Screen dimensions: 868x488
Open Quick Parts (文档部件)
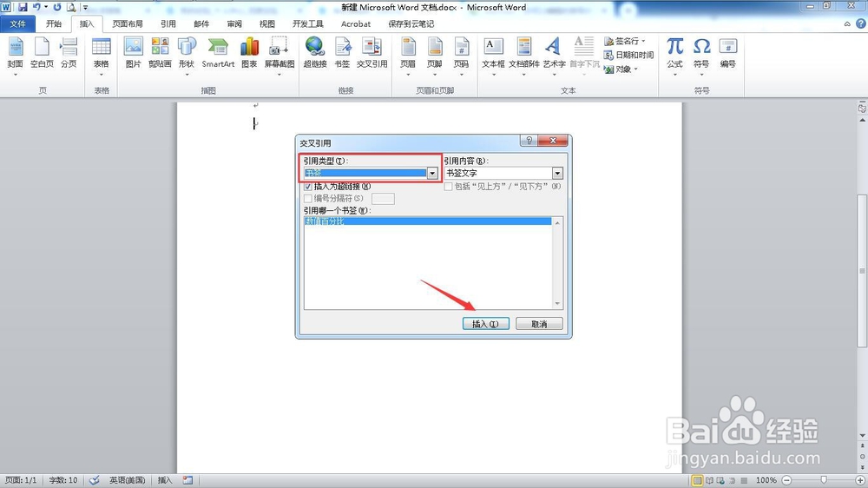pyautogui.click(x=523, y=56)
